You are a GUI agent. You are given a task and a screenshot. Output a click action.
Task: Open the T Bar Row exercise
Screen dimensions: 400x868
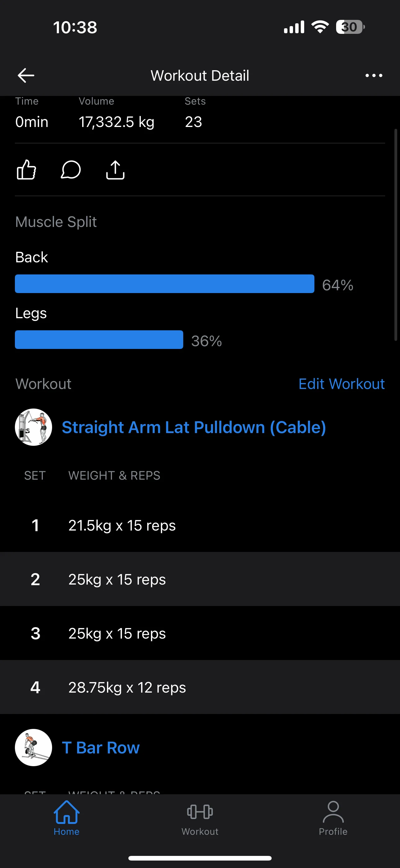[x=101, y=747]
